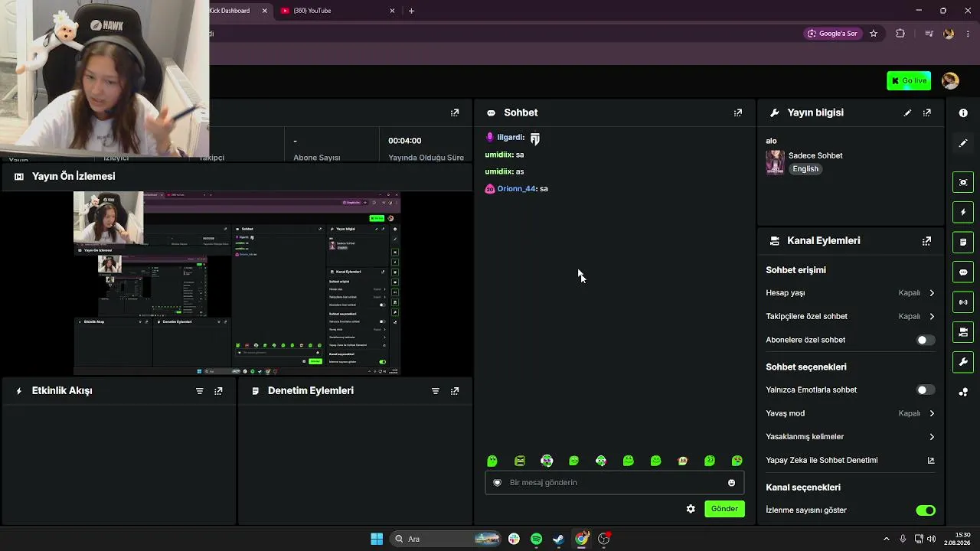Open the Denetim Eylemleri filter menu
This screenshot has width=980, height=551.
(x=436, y=390)
